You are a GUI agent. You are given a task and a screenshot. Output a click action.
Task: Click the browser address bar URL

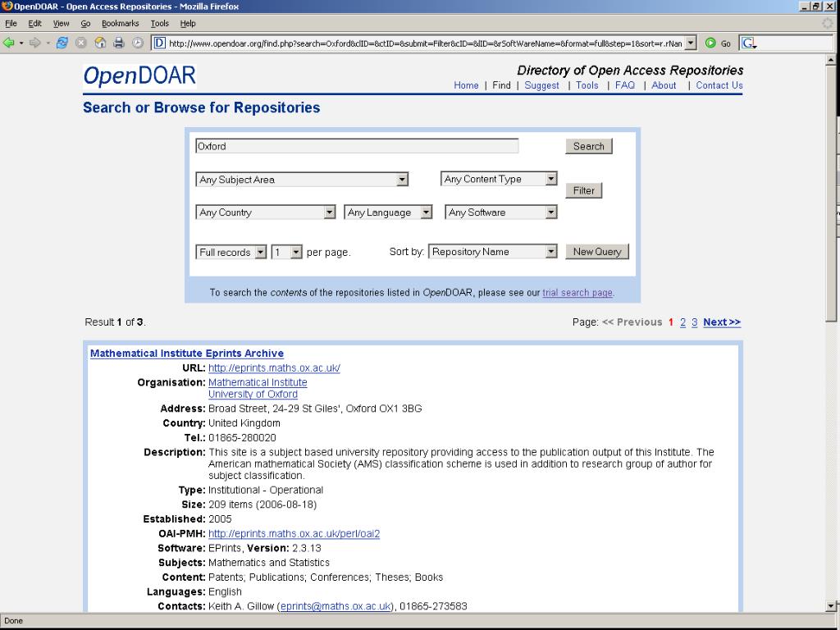point(426,43)
